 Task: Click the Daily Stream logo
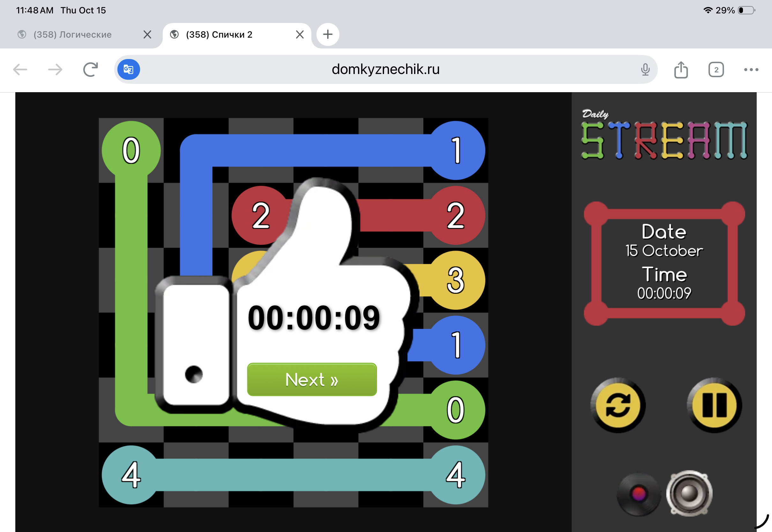664,134
